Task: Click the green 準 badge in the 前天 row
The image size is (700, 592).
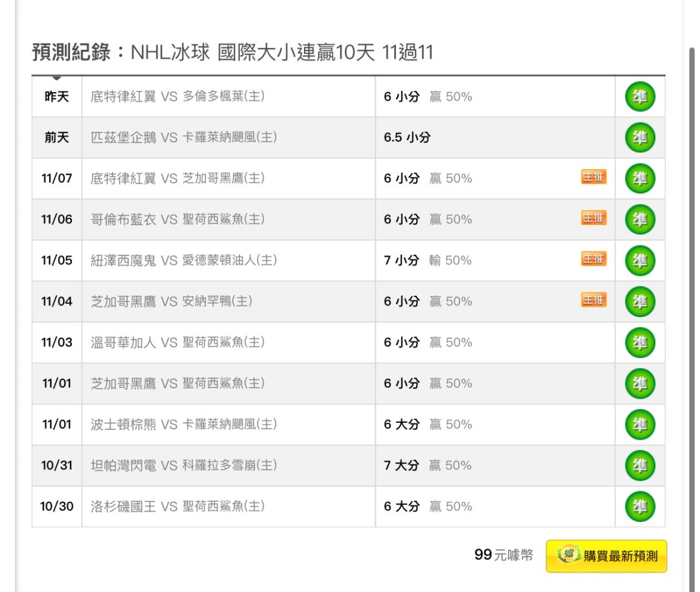Action: (x=640, y=137)
